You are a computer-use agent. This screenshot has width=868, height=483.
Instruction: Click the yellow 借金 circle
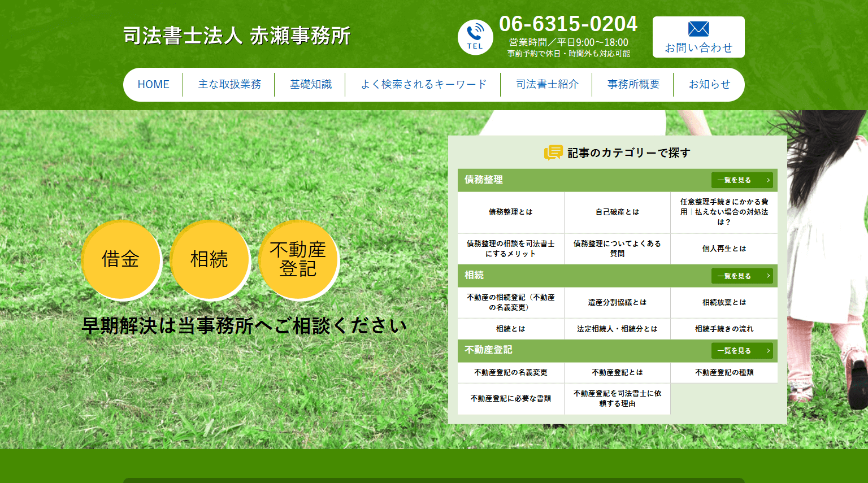coord(121,260)
